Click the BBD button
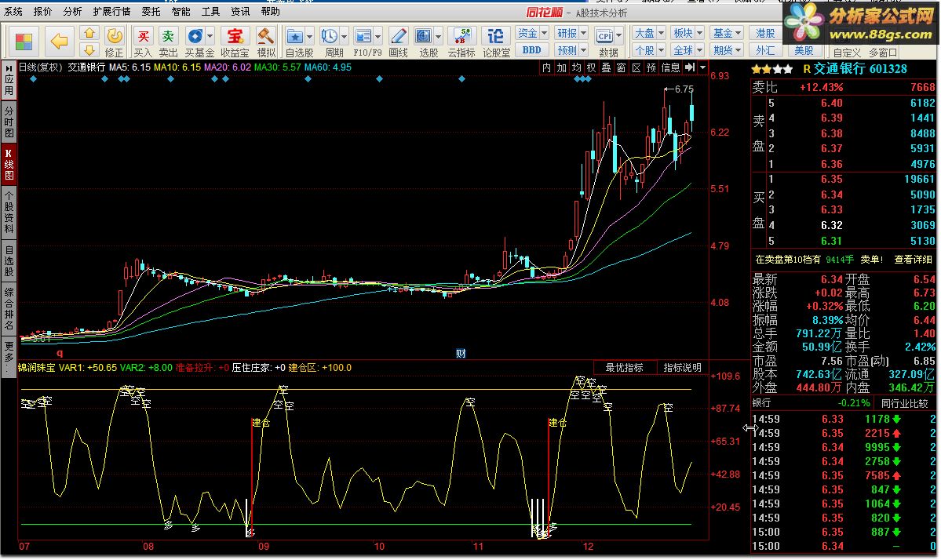 [531, 49]
